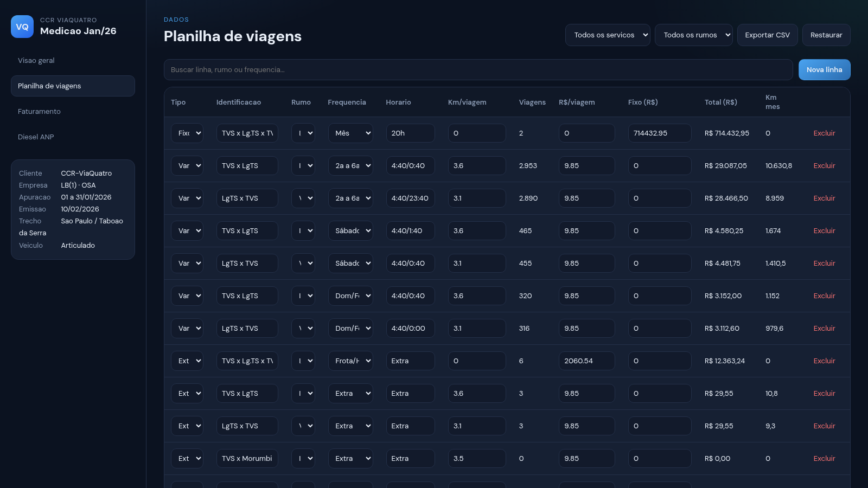Click Excluir on the TVS x Morumbi row
The width and height of the screenshot is (868, 488).
[x=824, y=458]
